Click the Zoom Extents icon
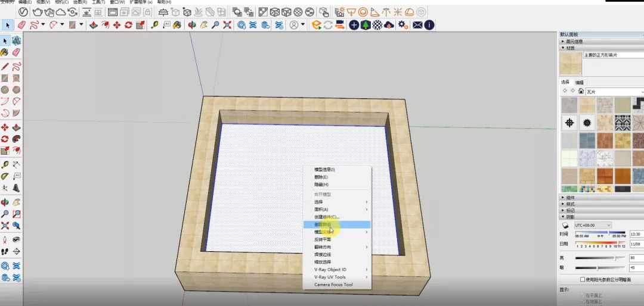This screenshot has width=644, height=306. point(227,25)
